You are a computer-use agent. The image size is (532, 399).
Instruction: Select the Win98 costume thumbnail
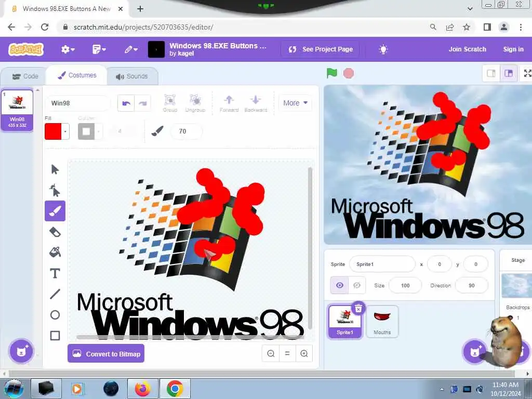click(17, 110)
